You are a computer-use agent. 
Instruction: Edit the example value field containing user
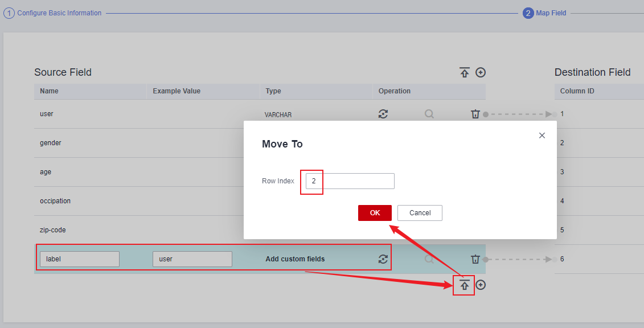pyautogui.click(x=192, y=259)
